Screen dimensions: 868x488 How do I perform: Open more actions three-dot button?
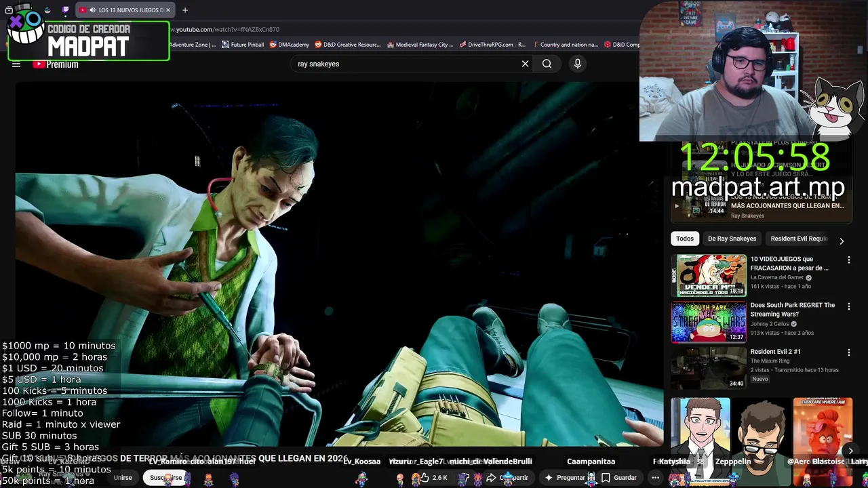pyautogui.click(x=655, y=478)
